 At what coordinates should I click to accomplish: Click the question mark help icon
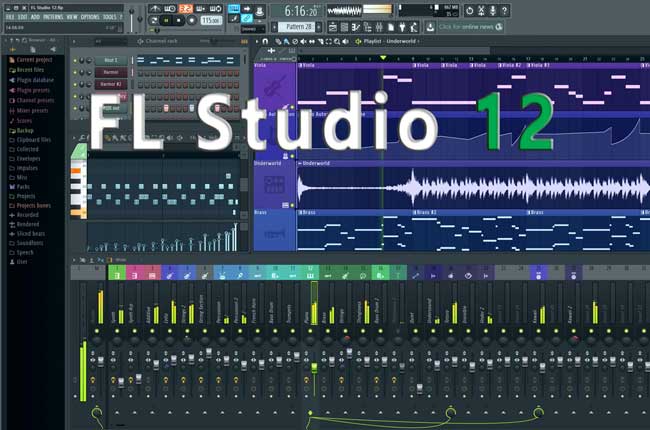click(504, 10)
